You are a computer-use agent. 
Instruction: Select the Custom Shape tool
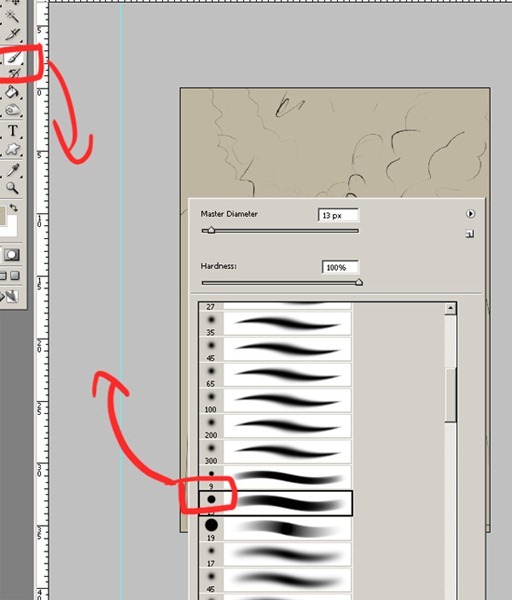pyautogui.click(x=13, y=149)
